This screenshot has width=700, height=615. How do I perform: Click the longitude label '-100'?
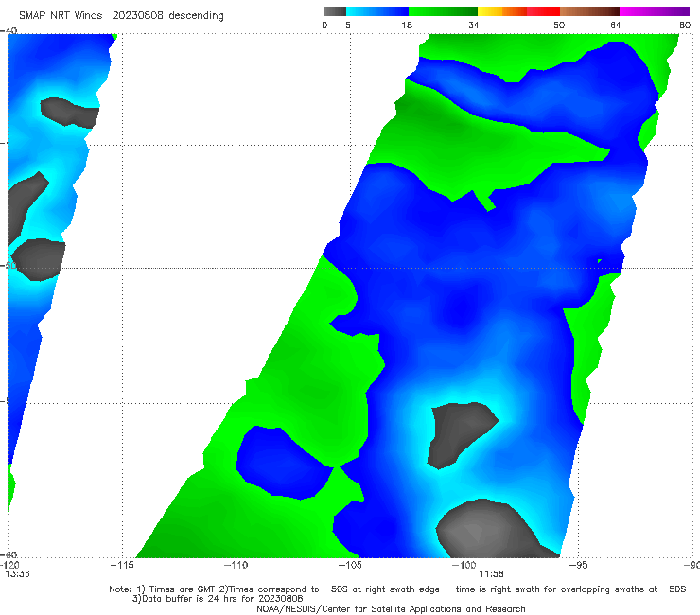(464, 565)
